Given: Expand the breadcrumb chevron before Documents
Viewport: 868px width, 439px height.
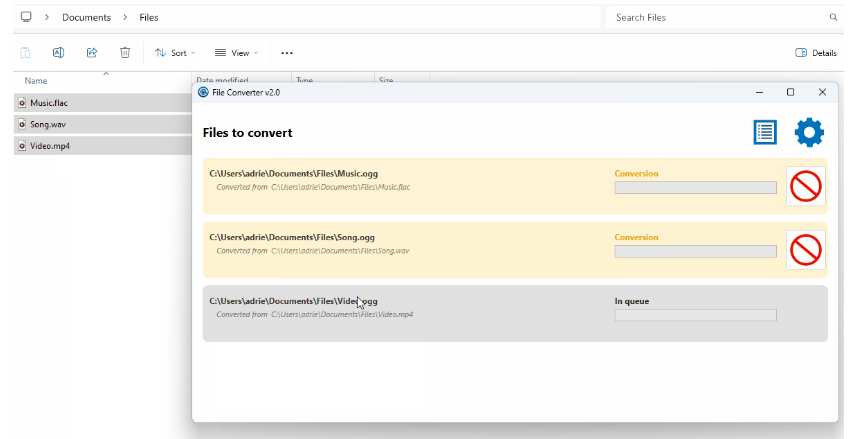Looking at the screenshot, I should pyautogui.click(x=46, y=18).
